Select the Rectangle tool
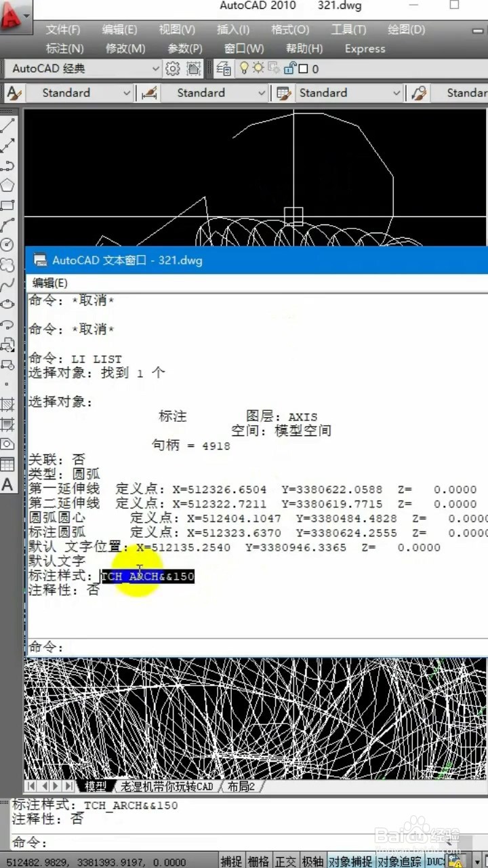Image resolution: width=488 pixels, height=868 pixels. [7, 205]
